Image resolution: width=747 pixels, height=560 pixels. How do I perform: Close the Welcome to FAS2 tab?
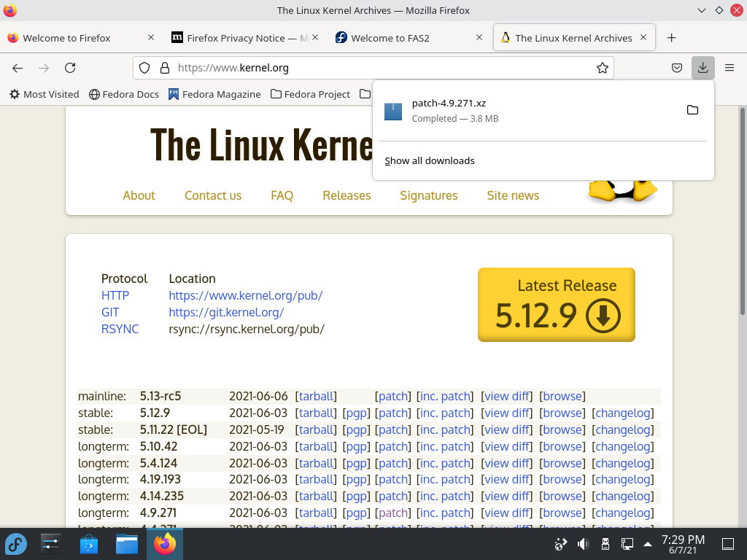tap(479, 37)
